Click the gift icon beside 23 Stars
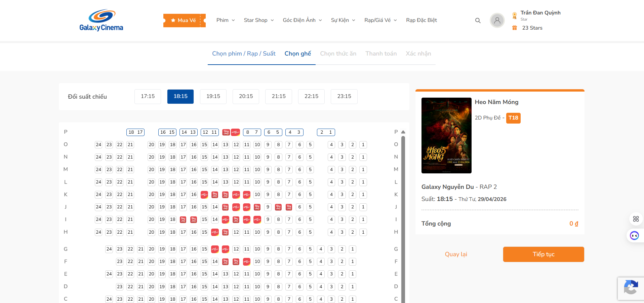Screen dimensions: 644x303 pyautogui.click(x=514, y=28)
